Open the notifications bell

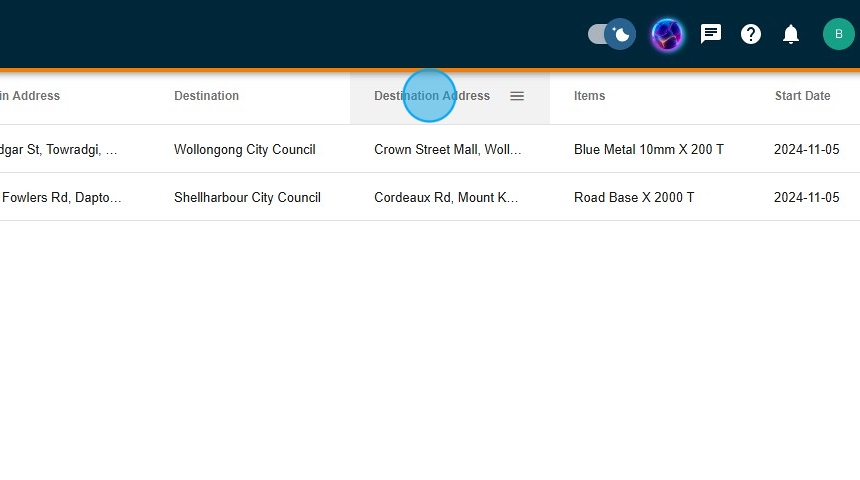[791, 34]
